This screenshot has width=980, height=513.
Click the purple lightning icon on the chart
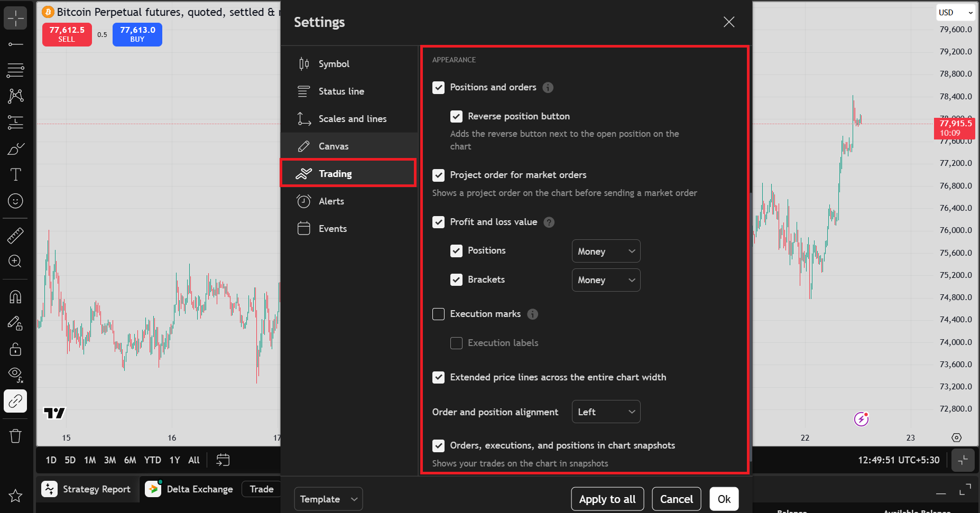tap(862, 419)
